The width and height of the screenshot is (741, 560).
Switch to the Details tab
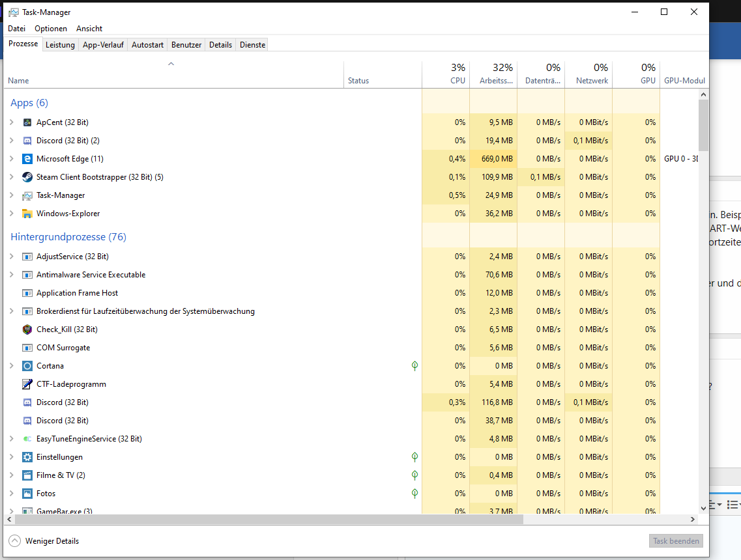[221, 45]
